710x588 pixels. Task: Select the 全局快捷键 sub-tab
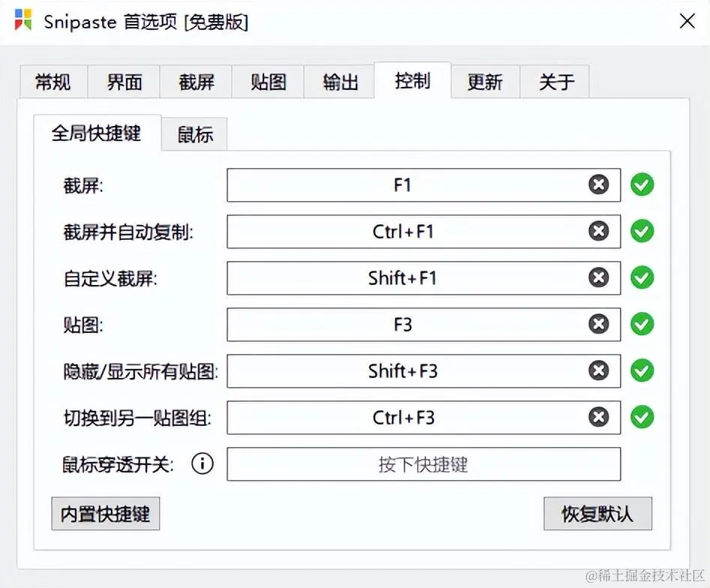coord(97,133)
